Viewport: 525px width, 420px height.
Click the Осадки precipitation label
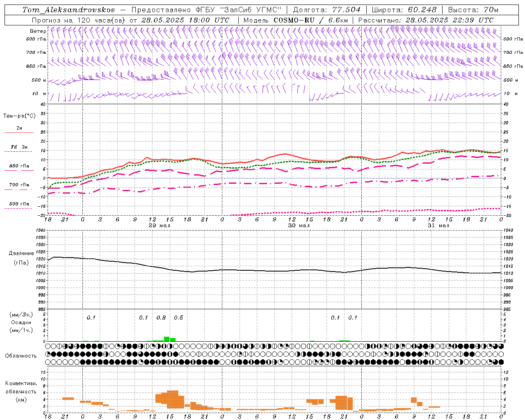pyautogui.click(x=21, y=322)
